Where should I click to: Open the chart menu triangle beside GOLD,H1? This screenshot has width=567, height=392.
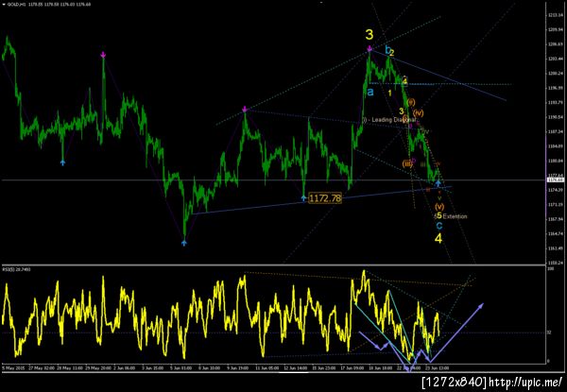(x=3, y=5)
